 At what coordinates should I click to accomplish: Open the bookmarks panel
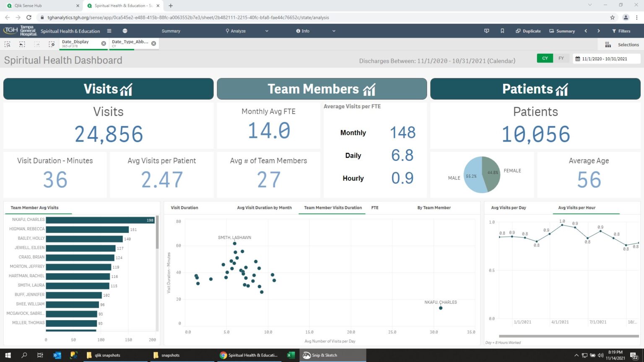pyautogui.click(x=502, y=31)
